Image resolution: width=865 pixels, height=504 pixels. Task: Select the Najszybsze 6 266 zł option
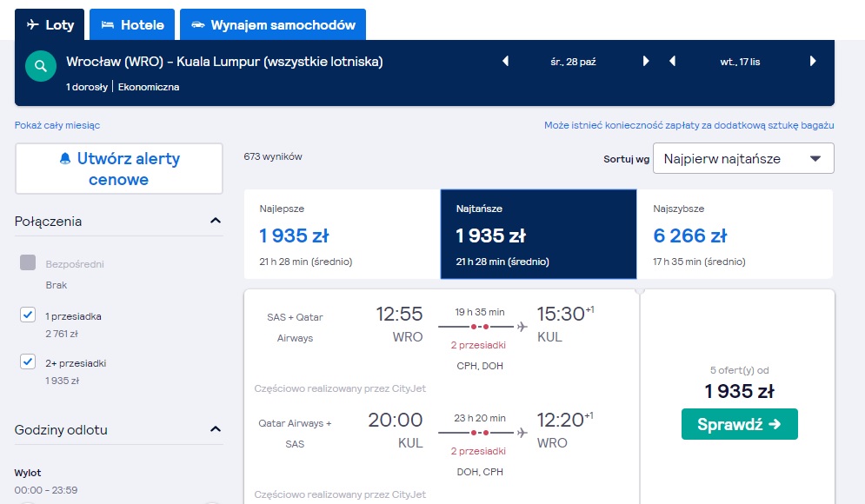click(x=735, y=235)
